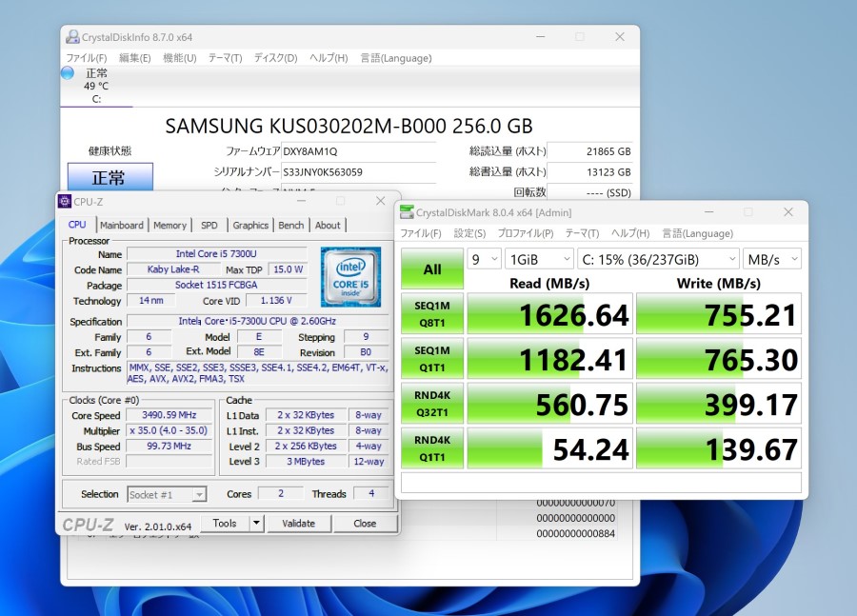The width and height of the screenshot is (857, 616).
Task: Open テーマ(T) menu in CrystalDiskInfo
Action: click(225, 58)
